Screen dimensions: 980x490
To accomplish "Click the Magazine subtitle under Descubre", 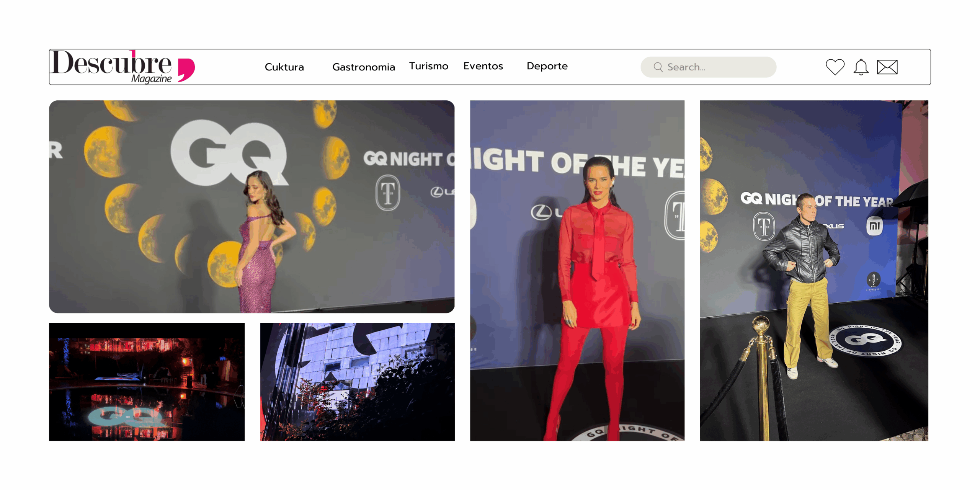I will (151, 78).
